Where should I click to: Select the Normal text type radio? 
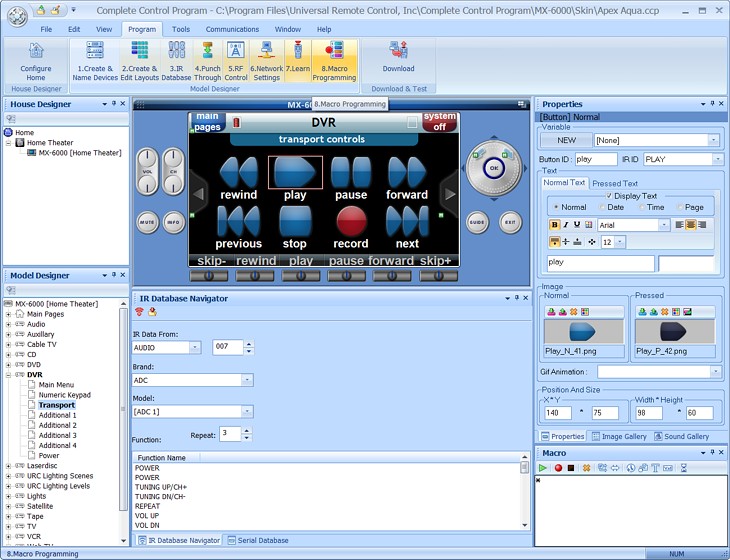(556, 207)
